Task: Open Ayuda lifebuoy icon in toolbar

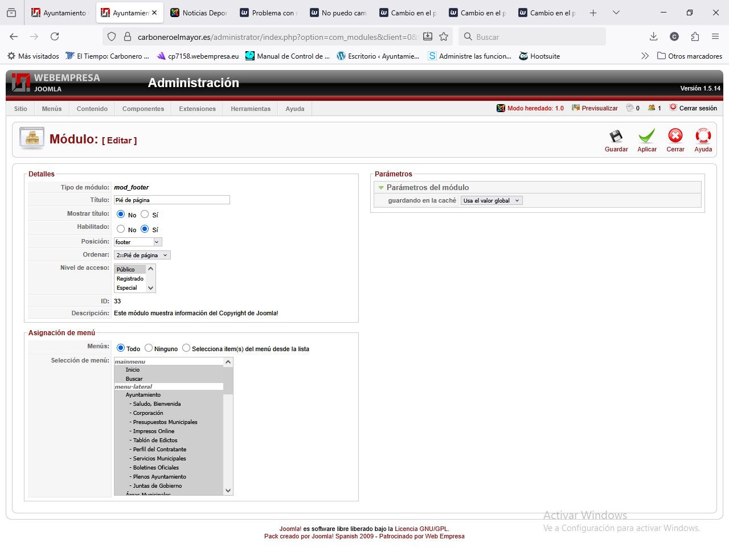Action: pos(703,136)
